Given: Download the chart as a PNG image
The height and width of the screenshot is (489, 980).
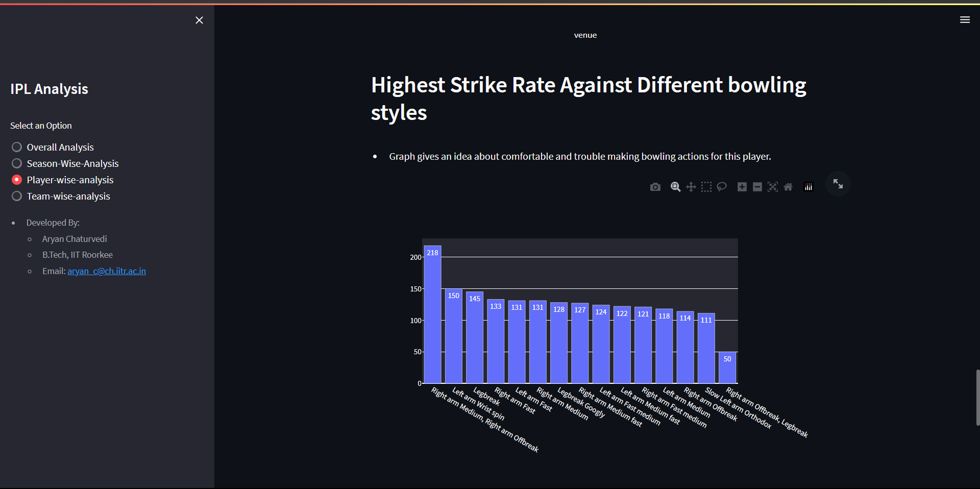Looking at the screenshot, I should (x=655, y=187).
